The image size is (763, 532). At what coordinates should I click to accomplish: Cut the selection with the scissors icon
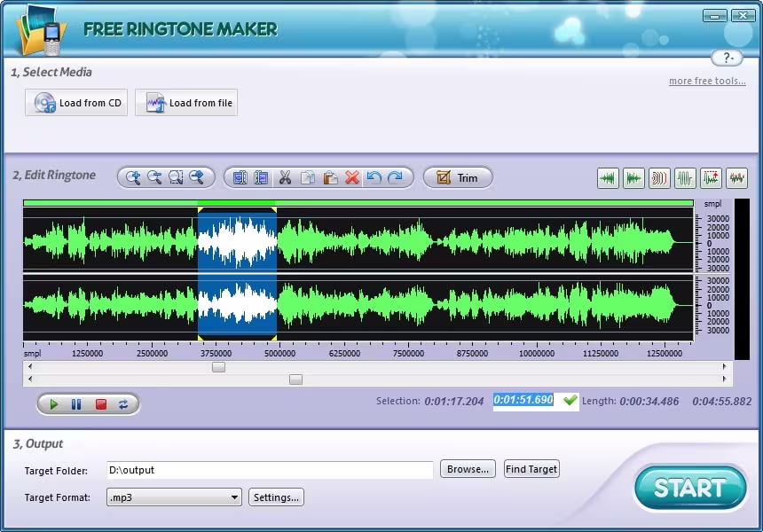285,178
